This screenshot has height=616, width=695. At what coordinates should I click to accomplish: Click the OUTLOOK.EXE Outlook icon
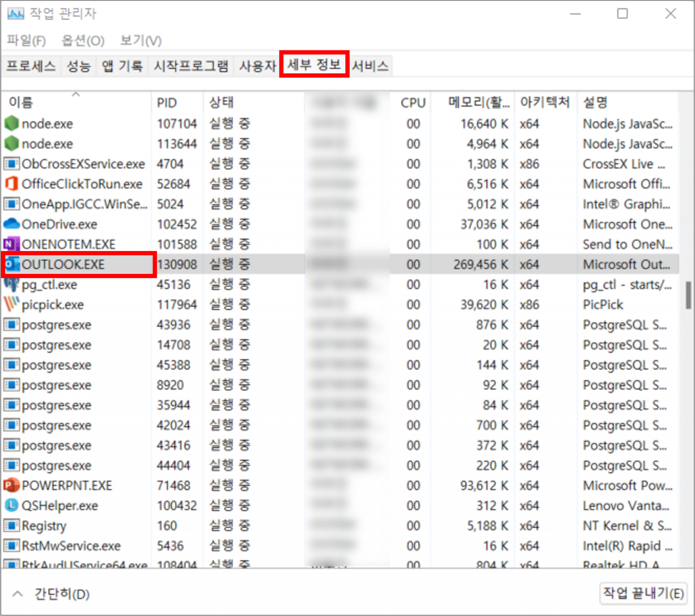(12, 264)
